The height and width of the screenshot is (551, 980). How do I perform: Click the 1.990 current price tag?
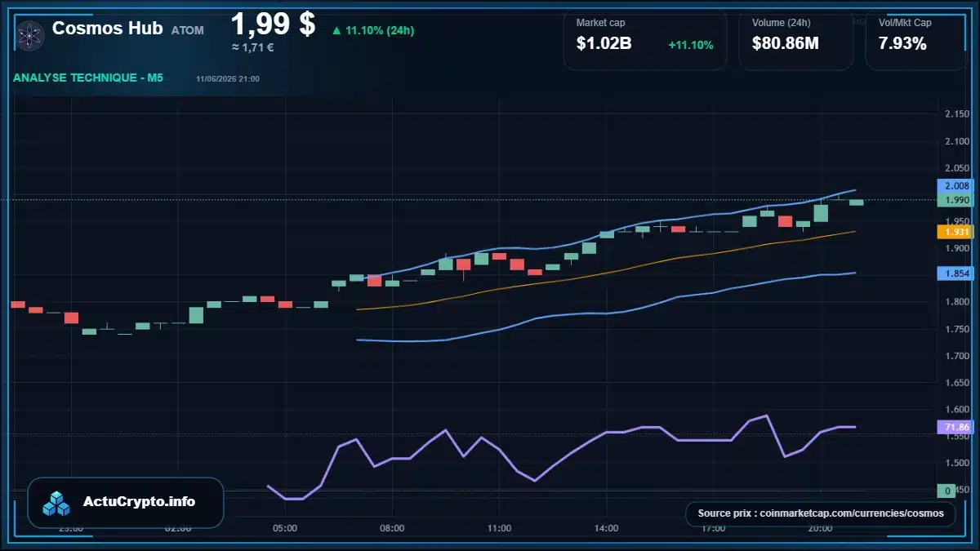(x=955, y=200)
